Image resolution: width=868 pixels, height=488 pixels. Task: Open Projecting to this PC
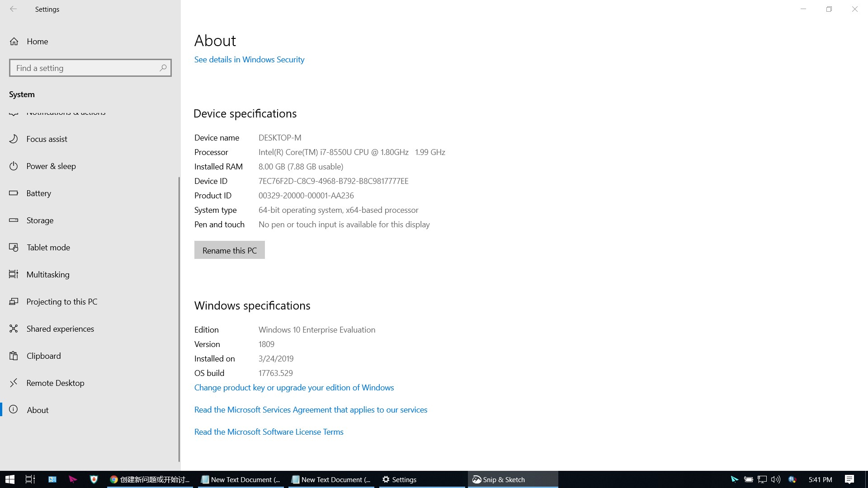tap(90, 302)
